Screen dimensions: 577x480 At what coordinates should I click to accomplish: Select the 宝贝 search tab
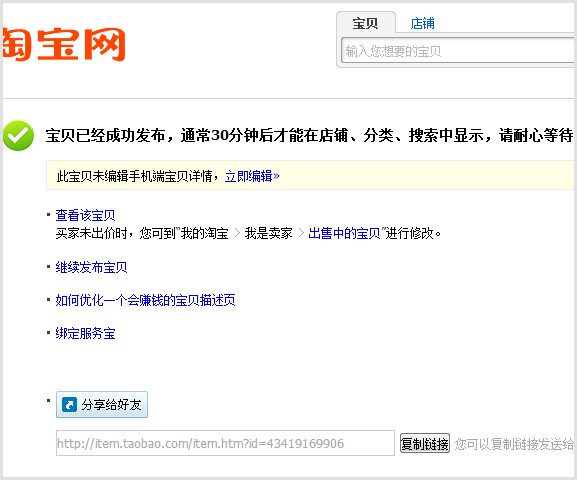click(x=365, y=23)
